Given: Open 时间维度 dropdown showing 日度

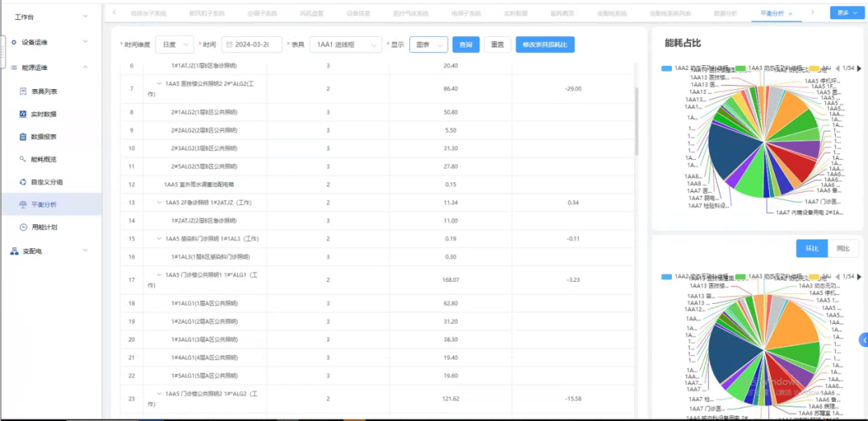Looking at the screenshot, I should pos(175,45).
